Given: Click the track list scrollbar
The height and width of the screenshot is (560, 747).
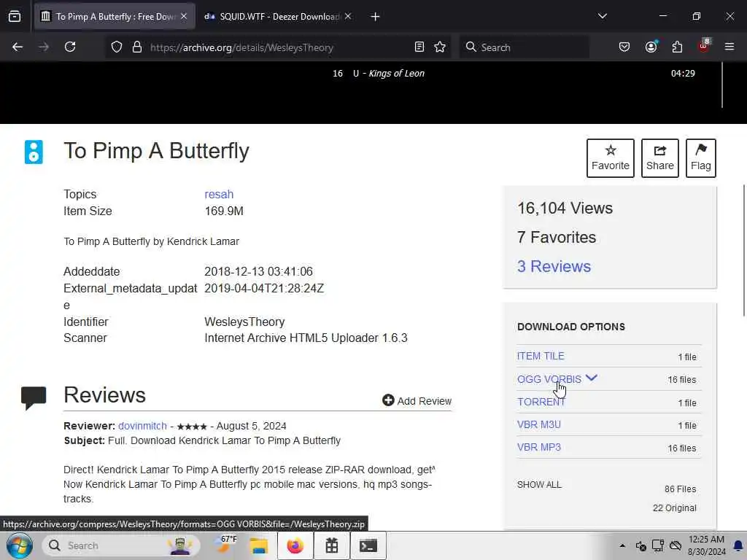Looking at the screenshot, I should coord(722,85).
